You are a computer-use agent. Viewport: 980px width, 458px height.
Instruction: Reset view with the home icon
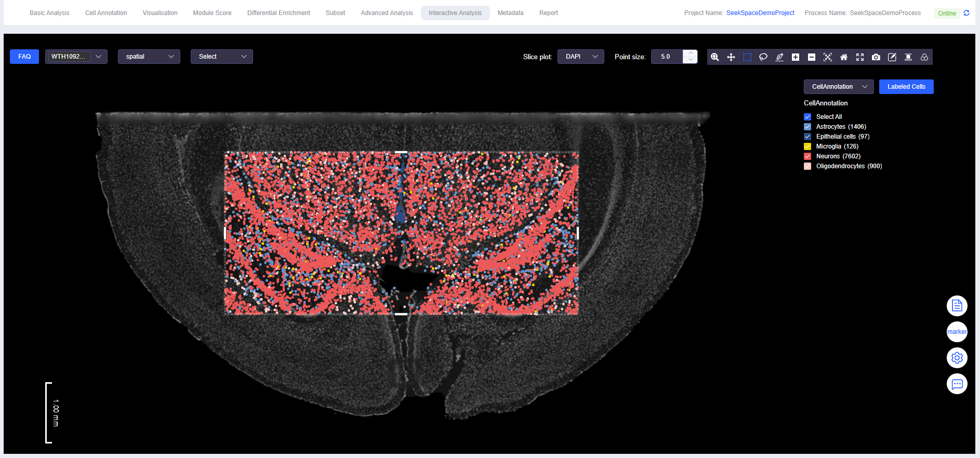[x=843, y=57]
